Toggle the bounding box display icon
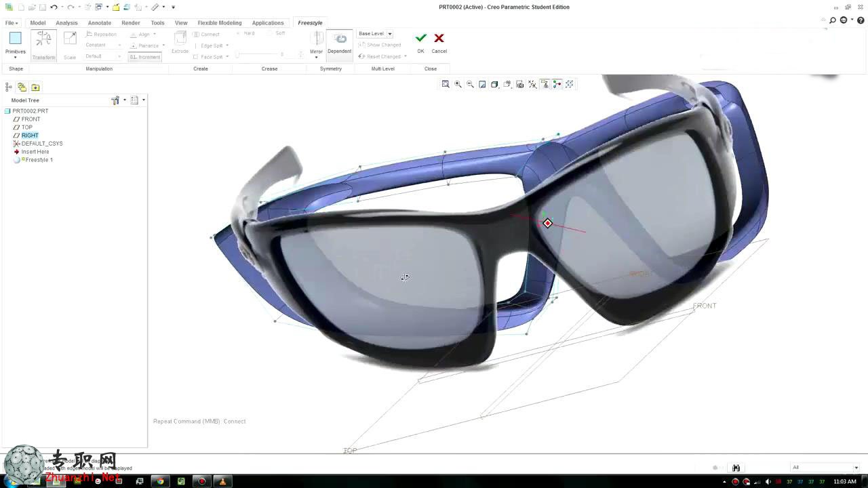 pos(569,84)
